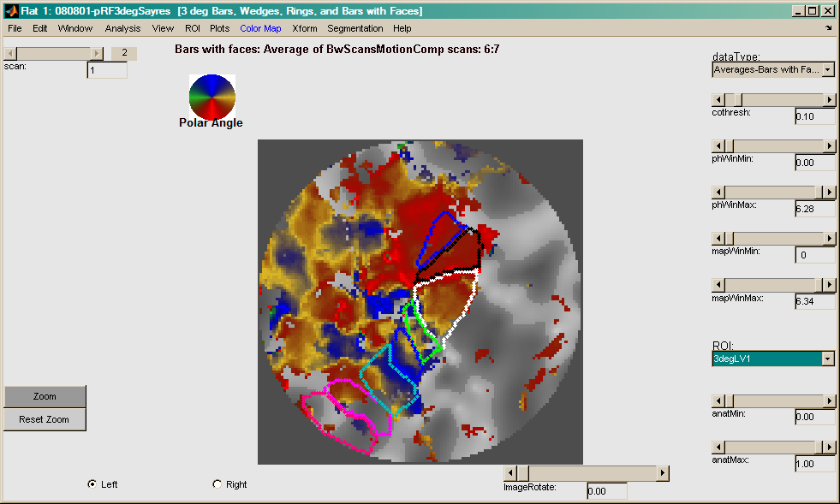Open the dataType dropdown
The image size is (840, 504).
click(828, 69)
